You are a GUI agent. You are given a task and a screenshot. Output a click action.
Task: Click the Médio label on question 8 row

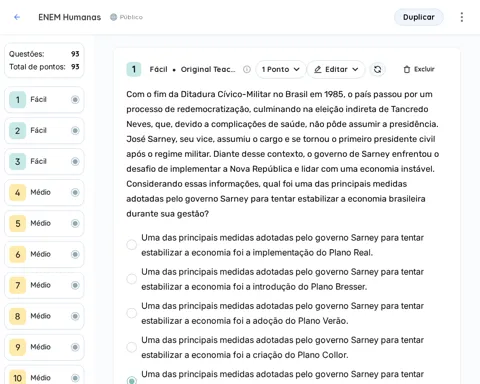pyautogui.click(x=41, y=316)
